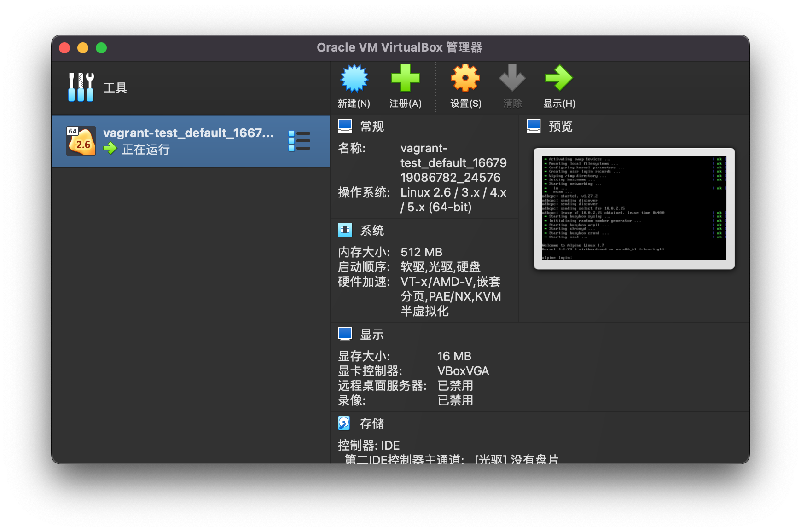Click the 正在运行 running status text
Screen dimensions: 801x532
tap(145, 150)
